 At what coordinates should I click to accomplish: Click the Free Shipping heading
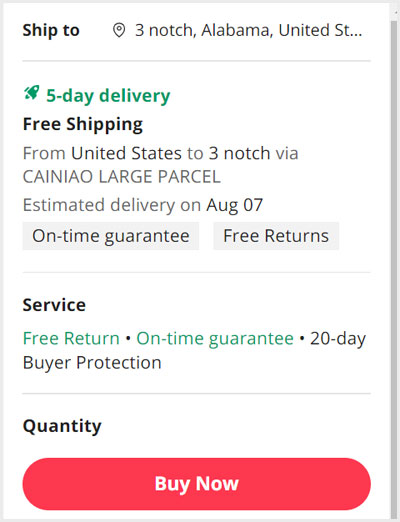83,124
